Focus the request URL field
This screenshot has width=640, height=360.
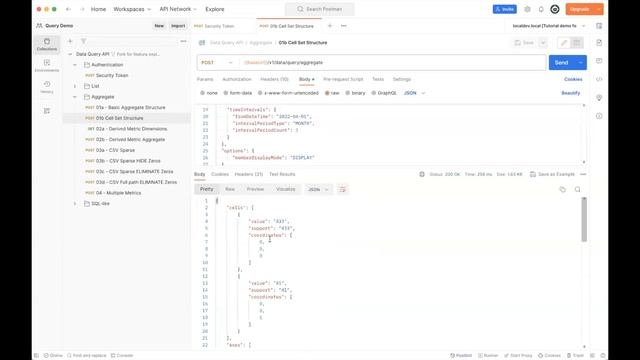click(x=392, y=62)
